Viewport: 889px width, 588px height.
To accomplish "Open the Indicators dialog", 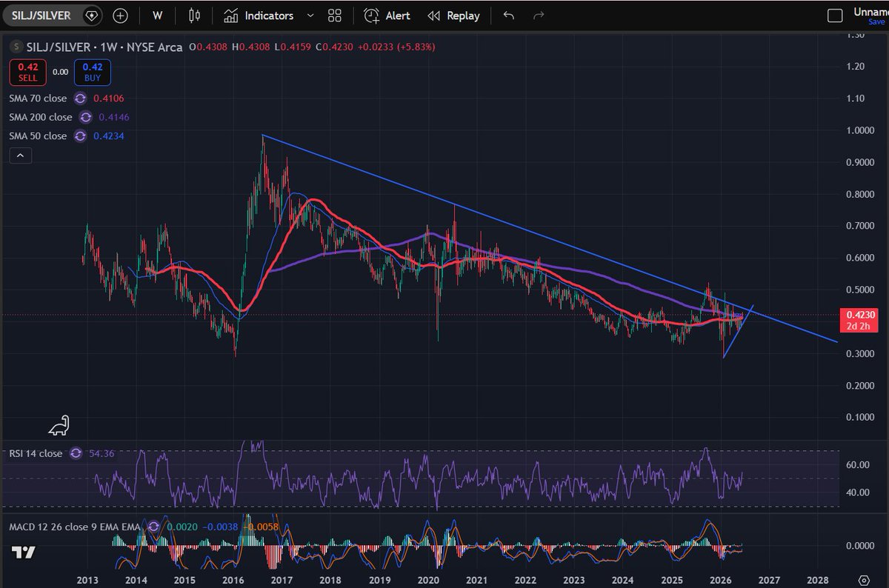I will tap(259, 16).
